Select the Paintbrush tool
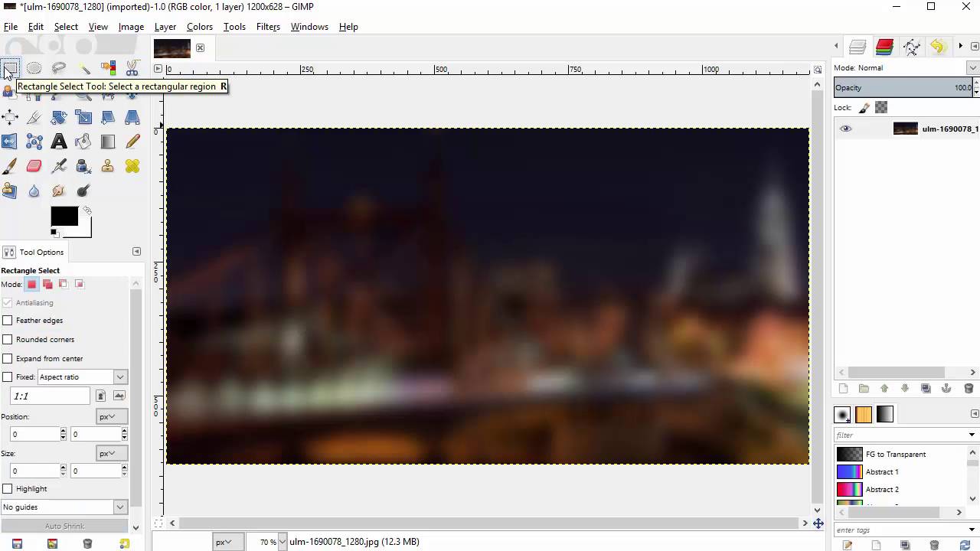Screen dimensions: 980x551 [x=9, y=166]
